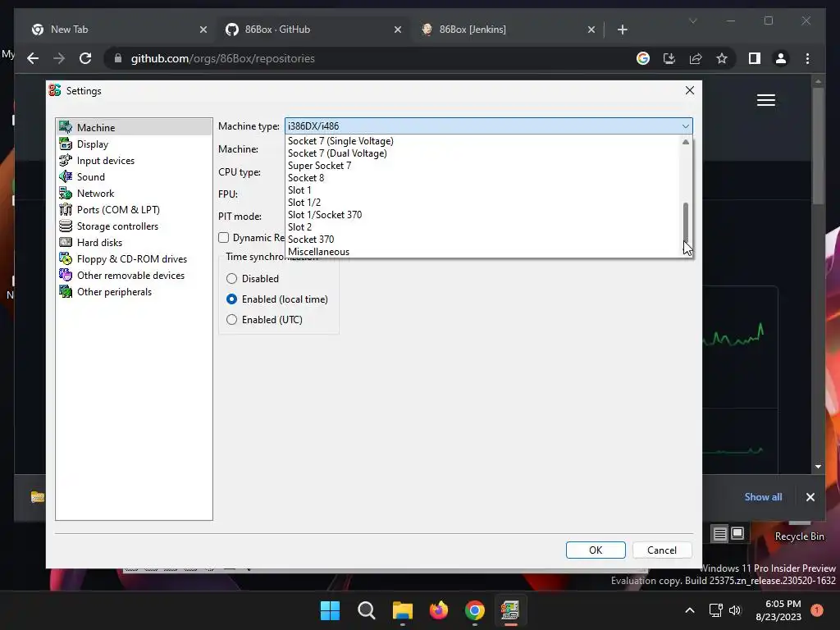Open the Storage controllers icon

tap(66, 226)
